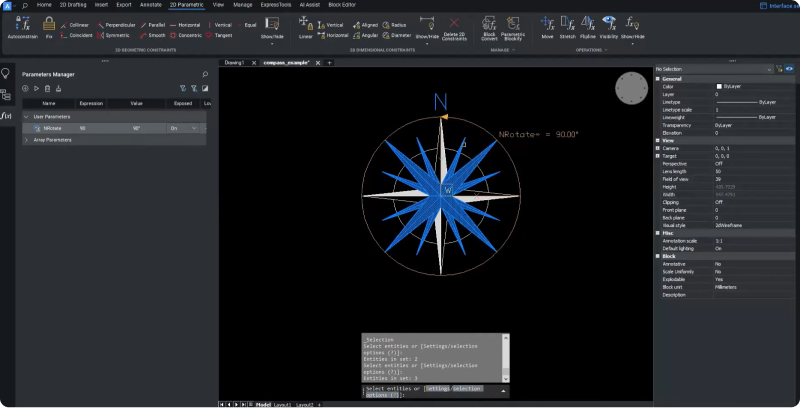Click the Visibility eye operation icon

[x=608, y=24]
